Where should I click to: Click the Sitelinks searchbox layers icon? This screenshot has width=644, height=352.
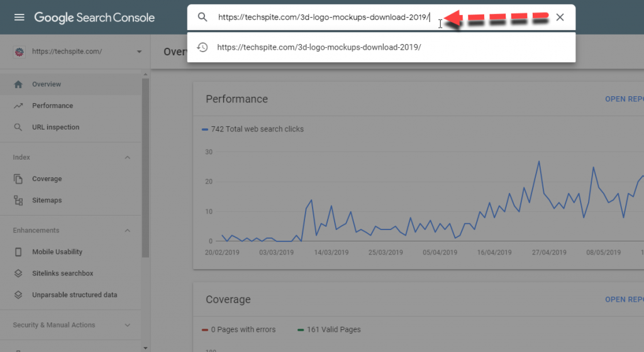[18, 273]
